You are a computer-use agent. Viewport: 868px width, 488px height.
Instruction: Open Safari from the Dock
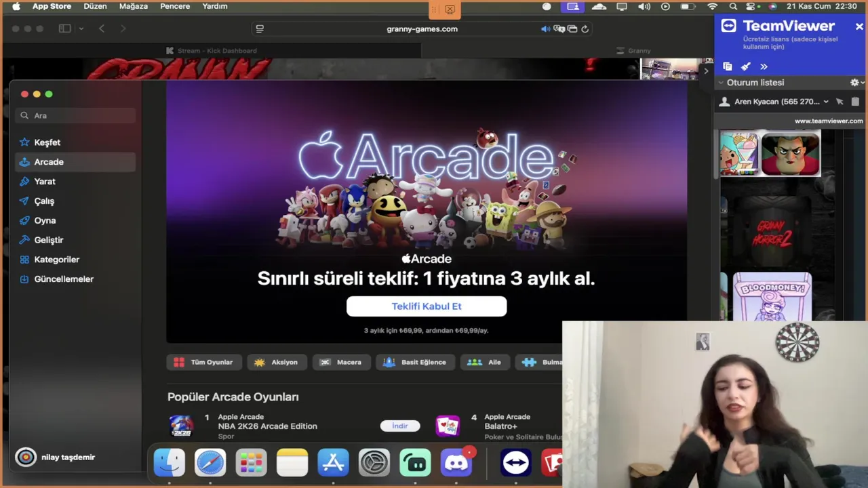tap(210, 463)
